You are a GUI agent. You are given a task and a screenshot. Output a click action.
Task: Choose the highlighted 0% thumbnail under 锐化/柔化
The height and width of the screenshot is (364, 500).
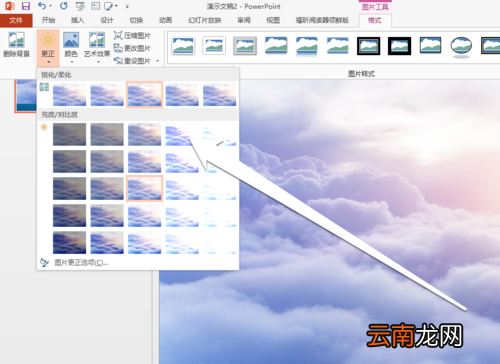[x=144, y=95]
